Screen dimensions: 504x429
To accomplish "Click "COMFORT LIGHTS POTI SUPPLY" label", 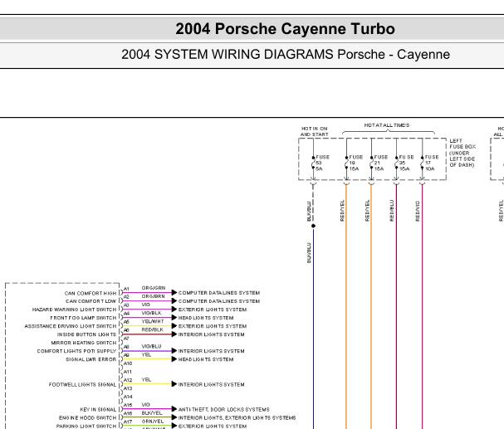I will (x=76, y=351).
